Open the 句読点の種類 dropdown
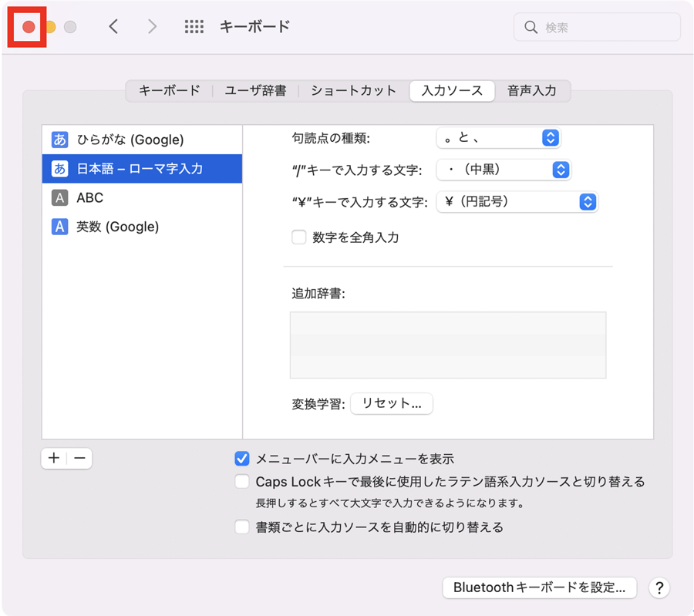694x616 pixels. click(x=498, y=138)
